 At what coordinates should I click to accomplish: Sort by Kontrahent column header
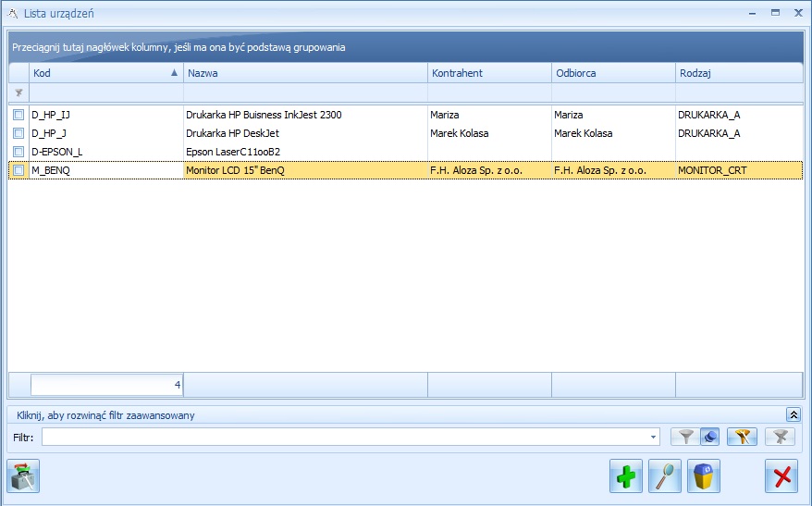coord(490,73)
